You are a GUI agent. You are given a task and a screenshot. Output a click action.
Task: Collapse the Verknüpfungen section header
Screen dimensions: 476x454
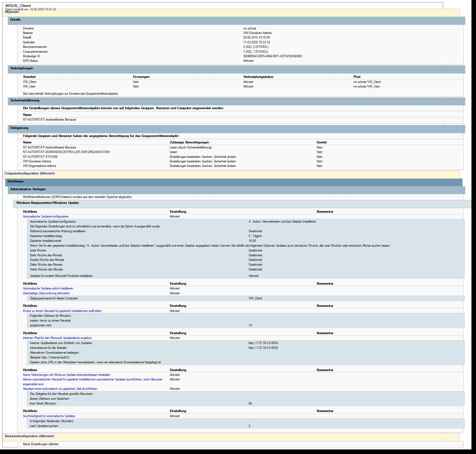(21, 68)
